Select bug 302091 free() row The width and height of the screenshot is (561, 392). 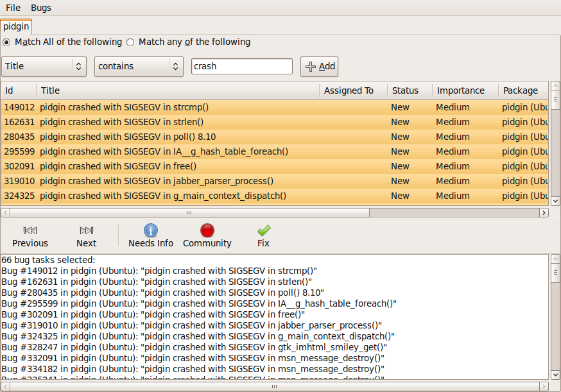(275, 166)
